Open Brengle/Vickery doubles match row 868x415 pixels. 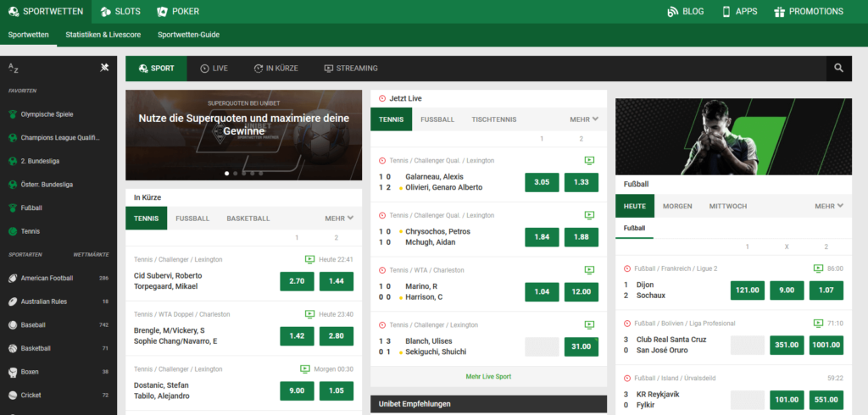coord(243,329)
